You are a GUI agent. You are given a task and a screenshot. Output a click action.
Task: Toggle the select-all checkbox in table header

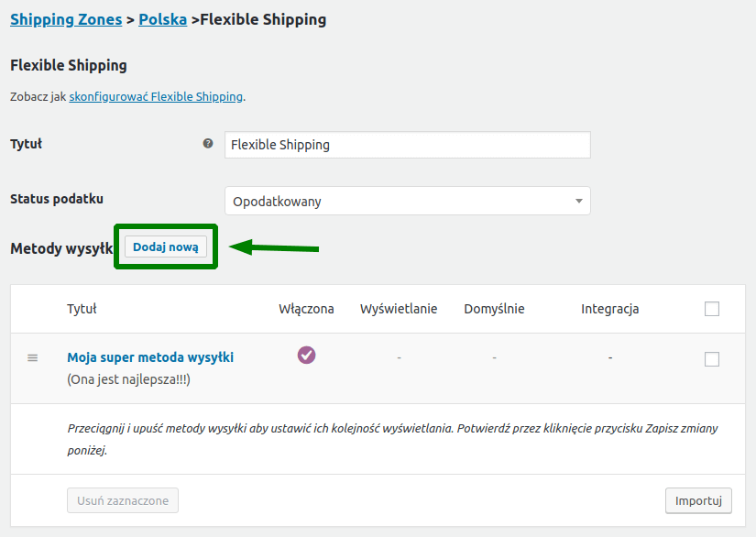[712, 309]
